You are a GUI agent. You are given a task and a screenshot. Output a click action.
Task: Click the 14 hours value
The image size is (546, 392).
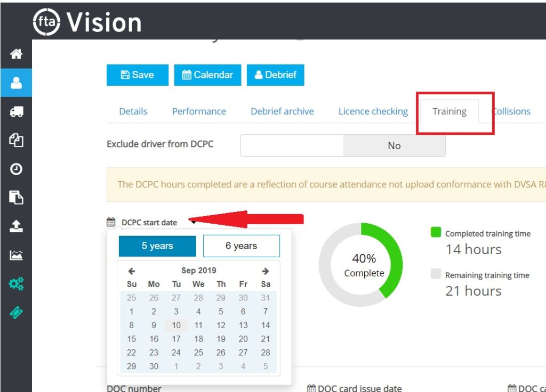point(473,249)
